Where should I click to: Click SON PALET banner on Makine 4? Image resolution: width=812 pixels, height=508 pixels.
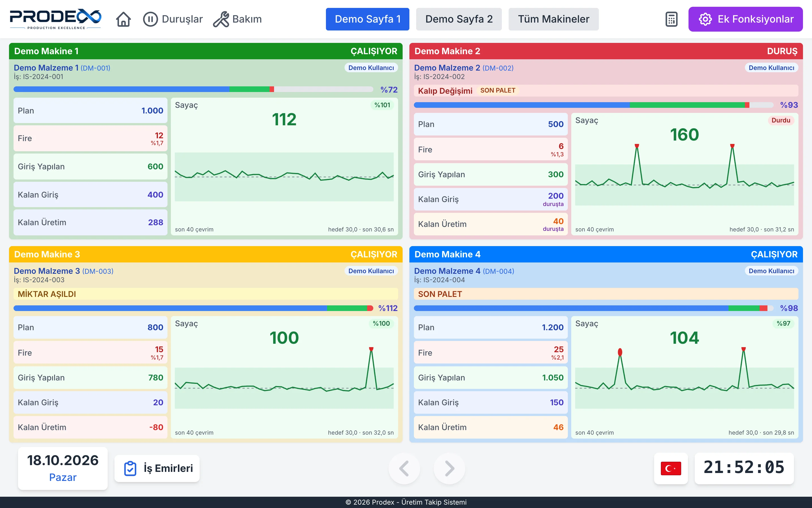tap(606, 294)
